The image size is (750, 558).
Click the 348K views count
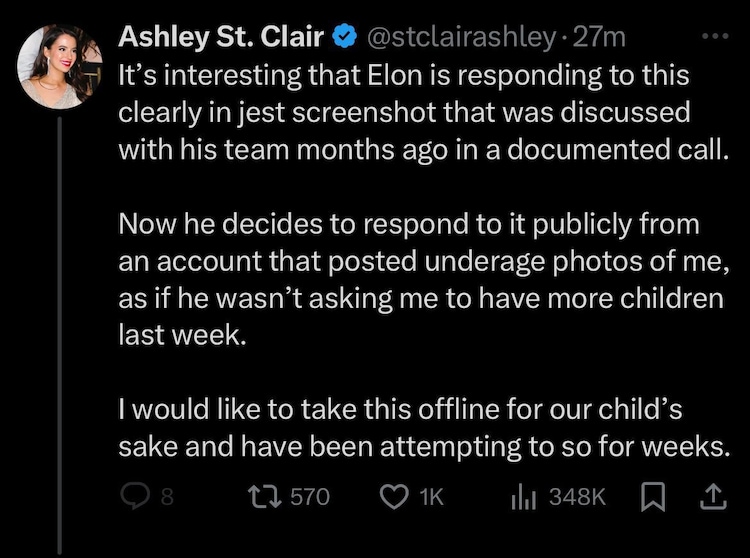tap(577, 497)
